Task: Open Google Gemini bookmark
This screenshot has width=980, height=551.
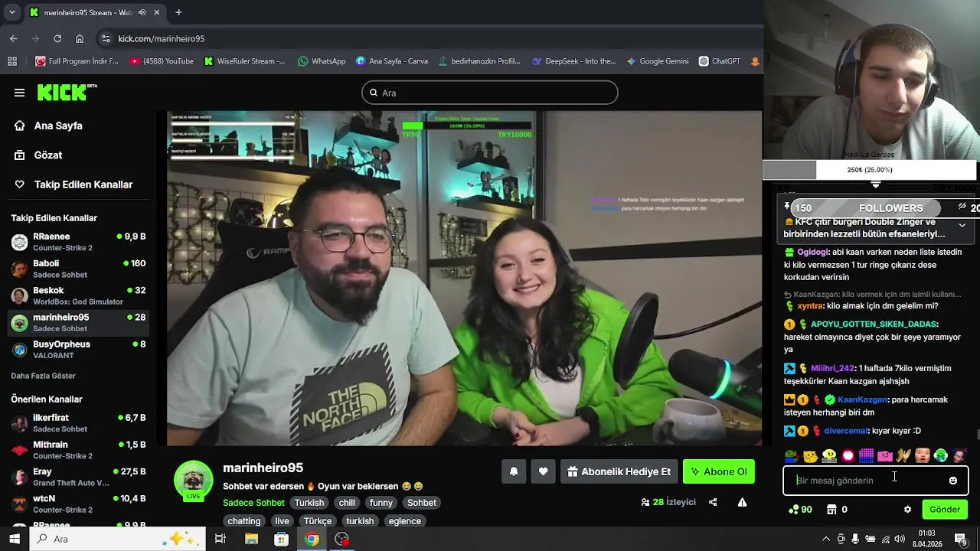Action: click(x=657, y=61)
